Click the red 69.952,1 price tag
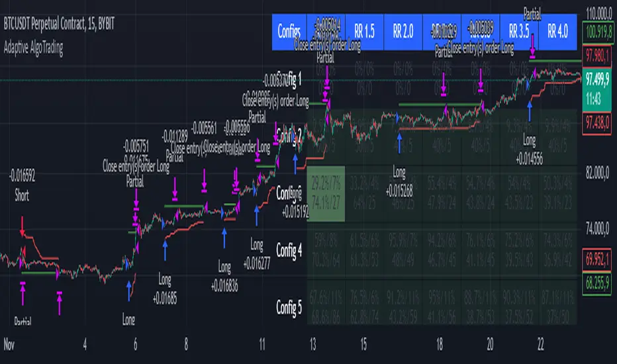The width and height of the screenshot is (617, 364). click(x=597, y=259)
